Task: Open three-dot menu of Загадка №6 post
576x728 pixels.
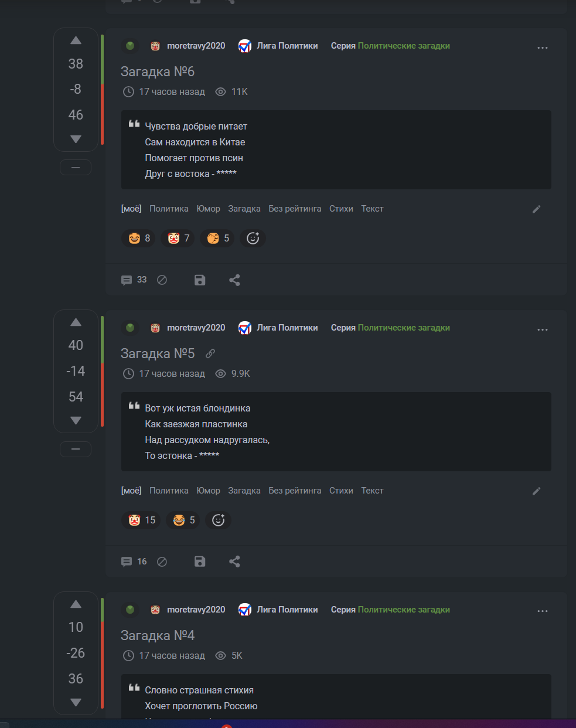Action: coord(543,47)
